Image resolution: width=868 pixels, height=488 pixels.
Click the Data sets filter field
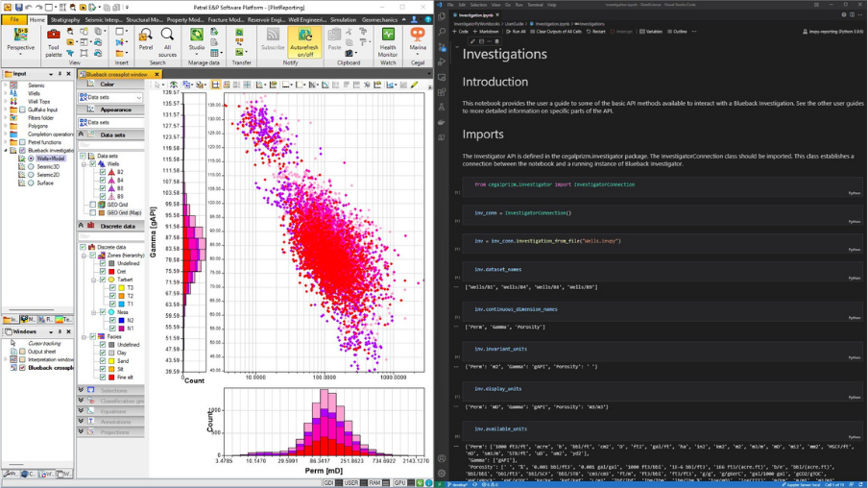pyautogui.click(x=110, y=145)
